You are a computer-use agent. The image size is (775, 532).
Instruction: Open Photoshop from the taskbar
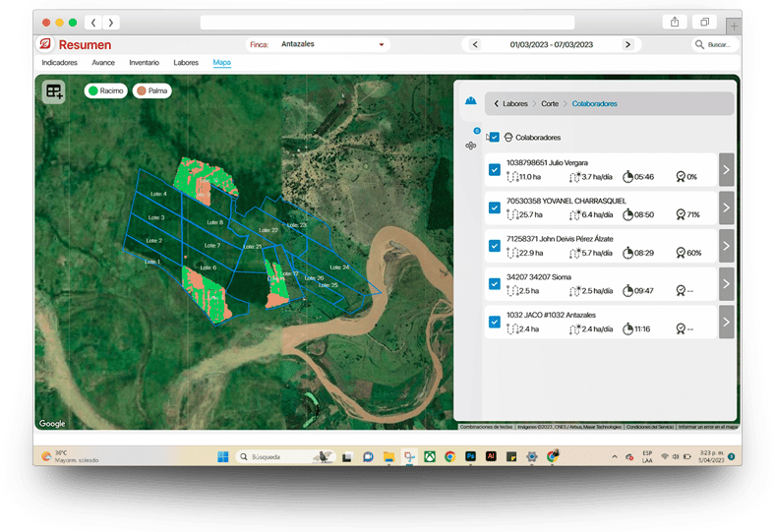[470, 456]
